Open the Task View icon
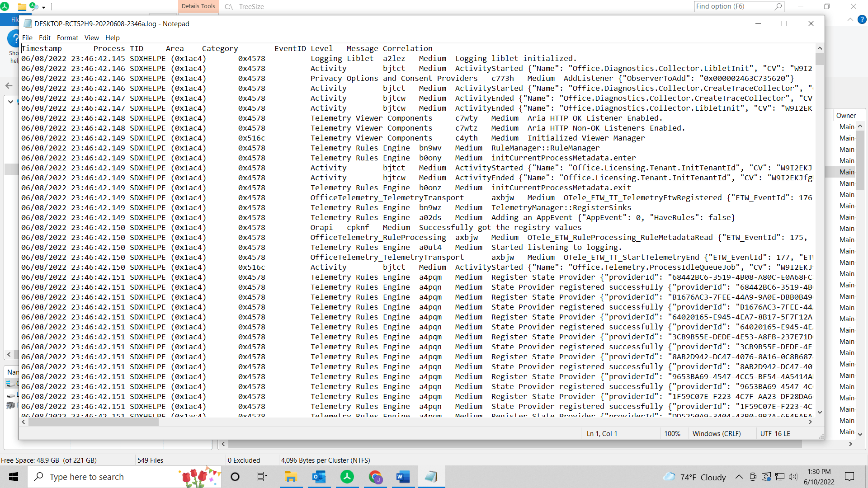This screenshot has width=868, height=488. pyautogui.click(x=262, y=477)
